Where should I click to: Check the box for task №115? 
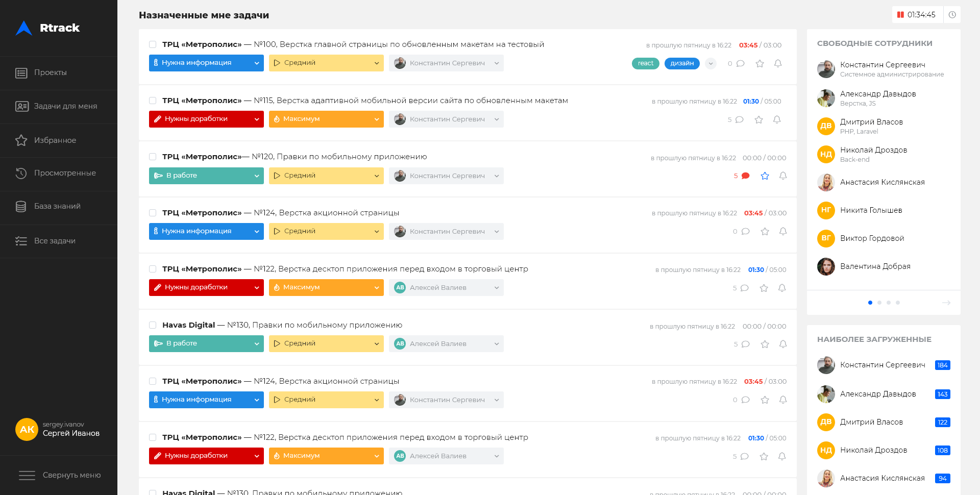(153, 101)
